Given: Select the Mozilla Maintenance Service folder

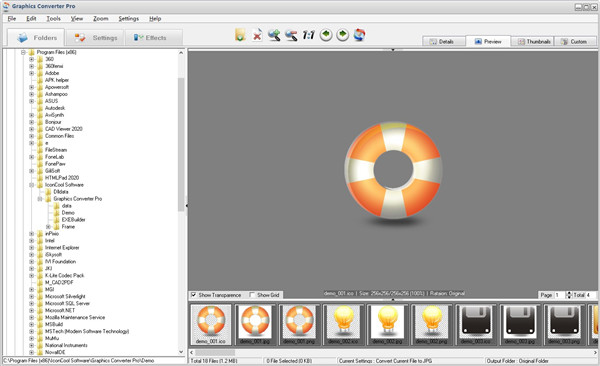Looking at the screenshot, I should [75, 317].
